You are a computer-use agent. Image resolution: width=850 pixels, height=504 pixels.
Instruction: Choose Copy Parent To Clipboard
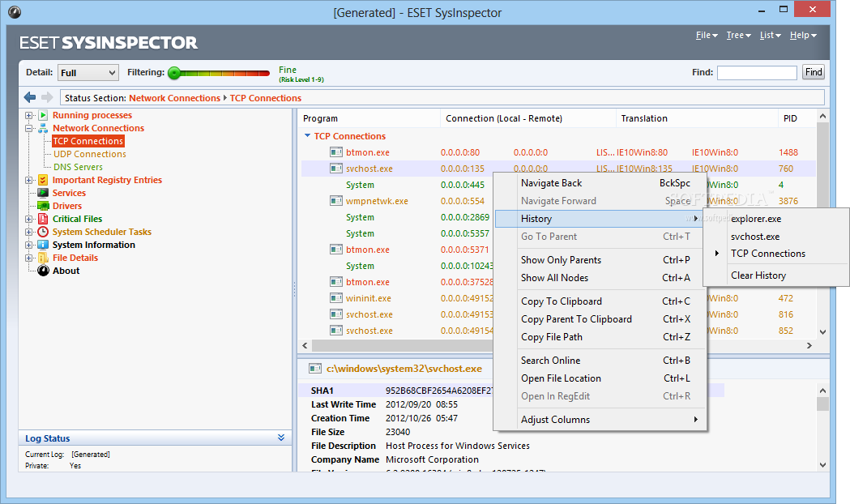[x=600, y=319]
